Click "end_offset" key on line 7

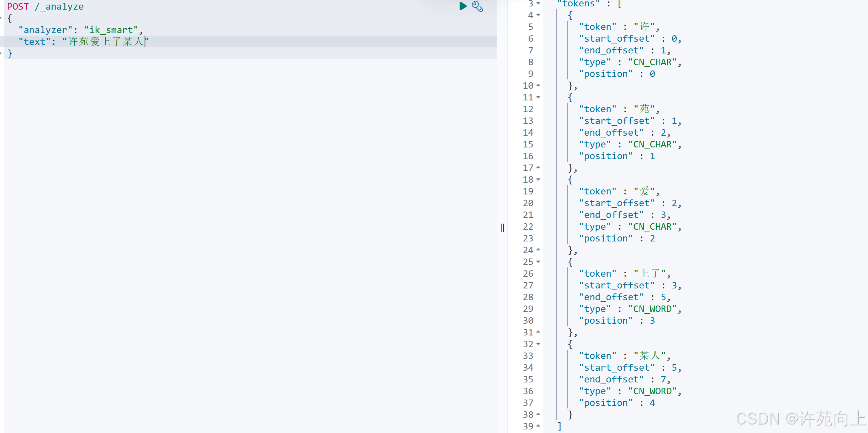(612, 50)
